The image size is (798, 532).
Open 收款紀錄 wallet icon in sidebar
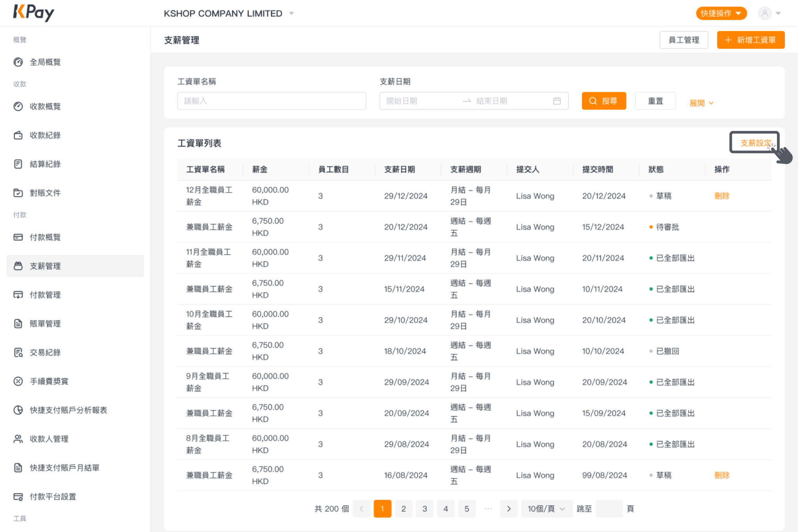point(18,135)
